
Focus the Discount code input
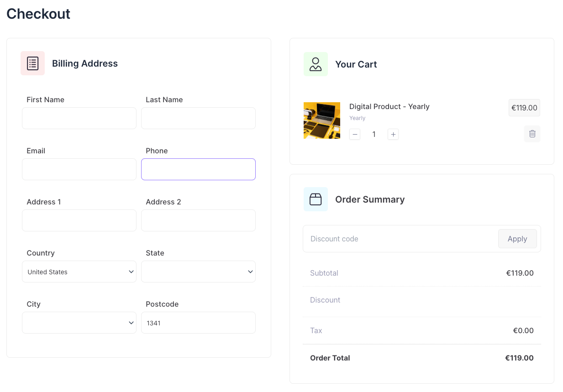400,239
